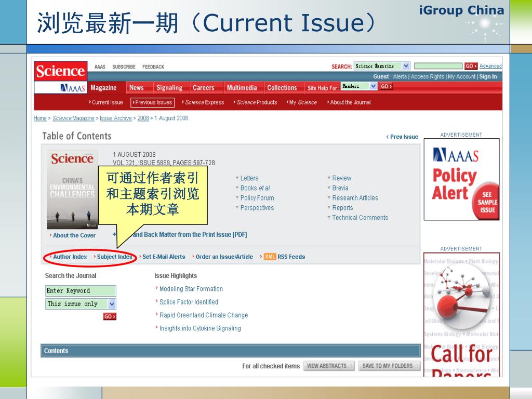Click the Issue Archive breadcrumb link

pyautogui.click(x=116, y=118)
